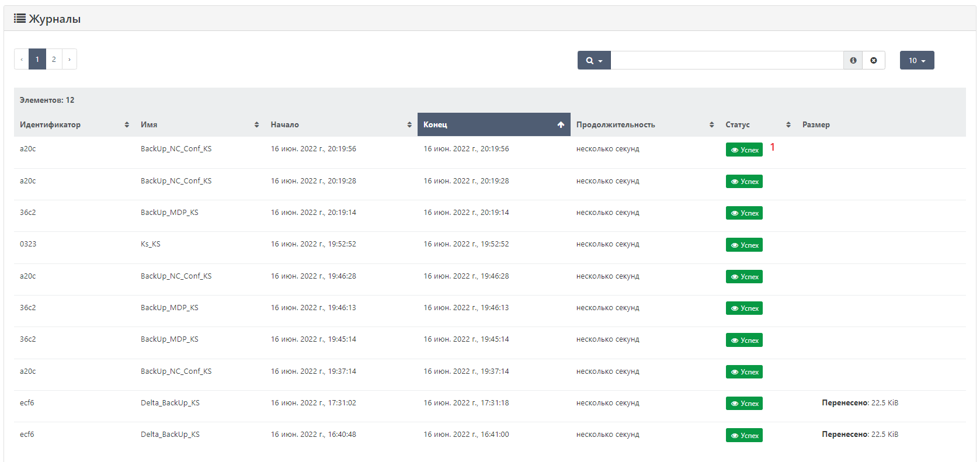The image size is (980, 462).
Task: Click Перенесено 22.5 KiB in 17:31:02 row
Action: click(x=860, y=403)
